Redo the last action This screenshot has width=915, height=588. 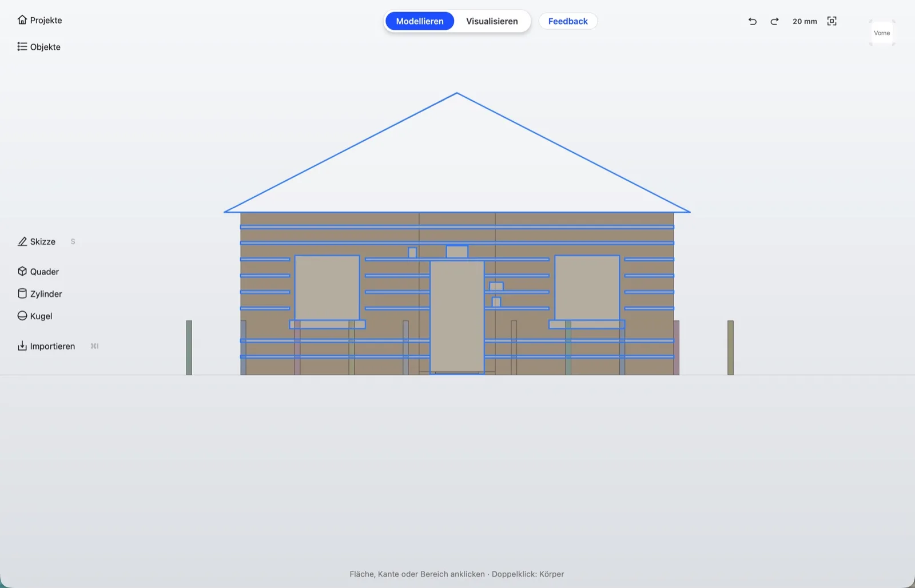point(774,21)
